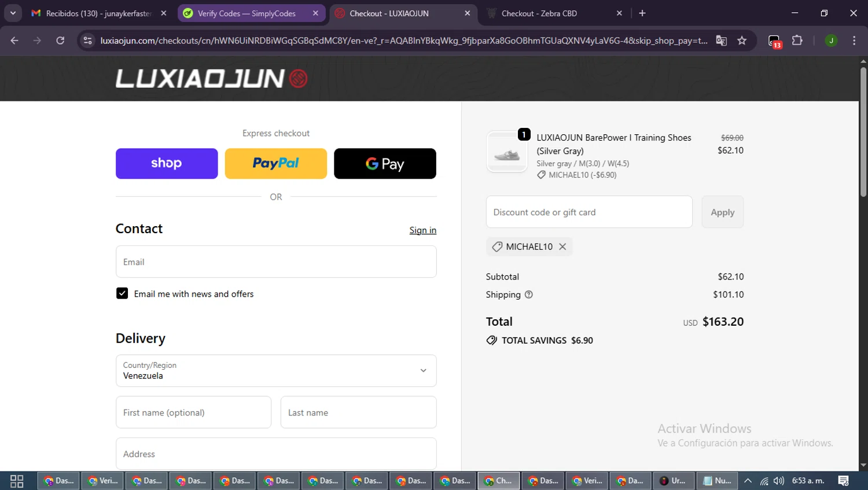Viewport: 868px width, 490px height.
Task: Open the 6:53 a. m. clock
Action: 808,481
